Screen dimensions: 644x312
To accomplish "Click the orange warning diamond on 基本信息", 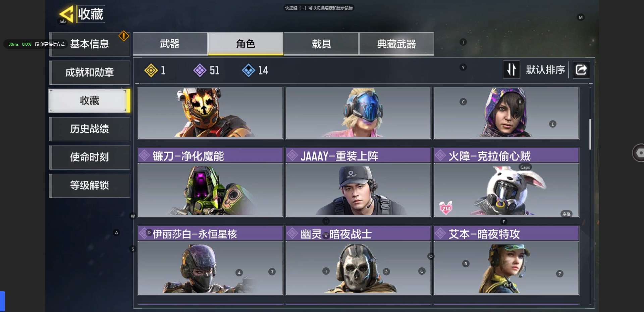I will click(124, 36).
